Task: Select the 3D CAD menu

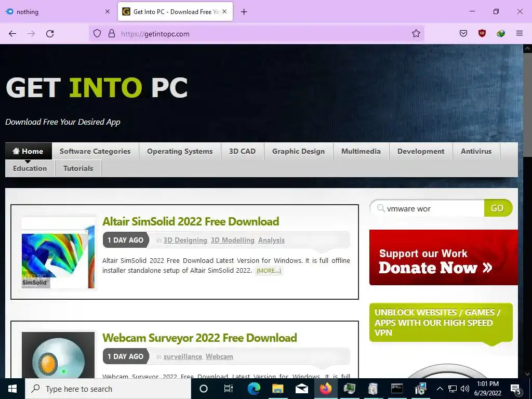Action: [242, 151]
